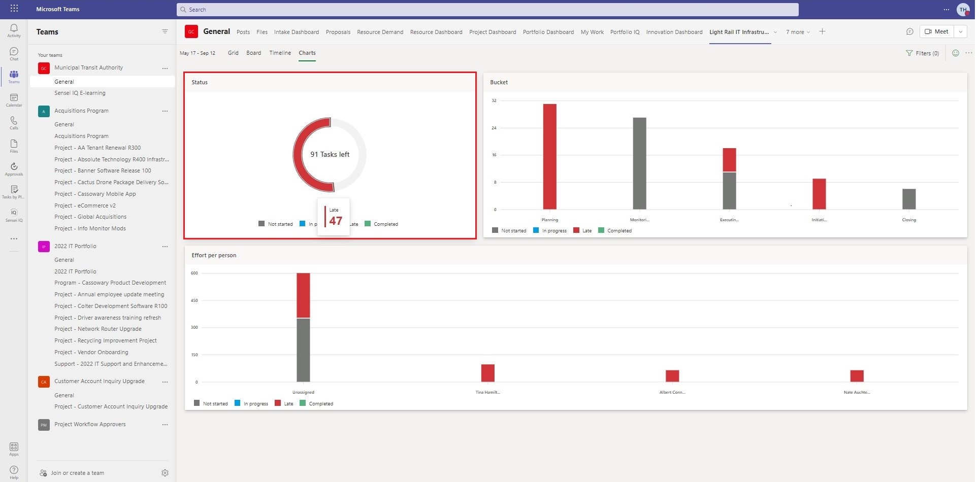Filter the teams list

coord(165,31)
